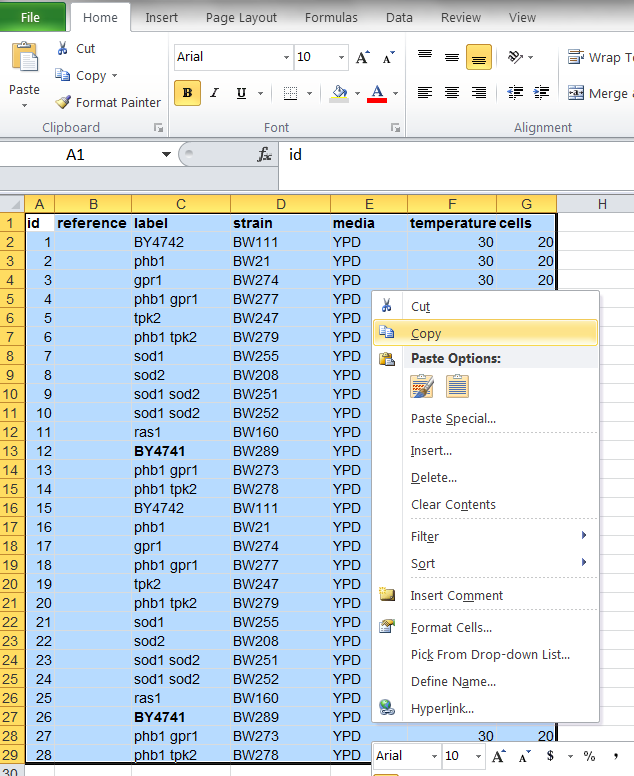634x776 pixels.
Task: Click the Select All corner button
Action: 12,204
